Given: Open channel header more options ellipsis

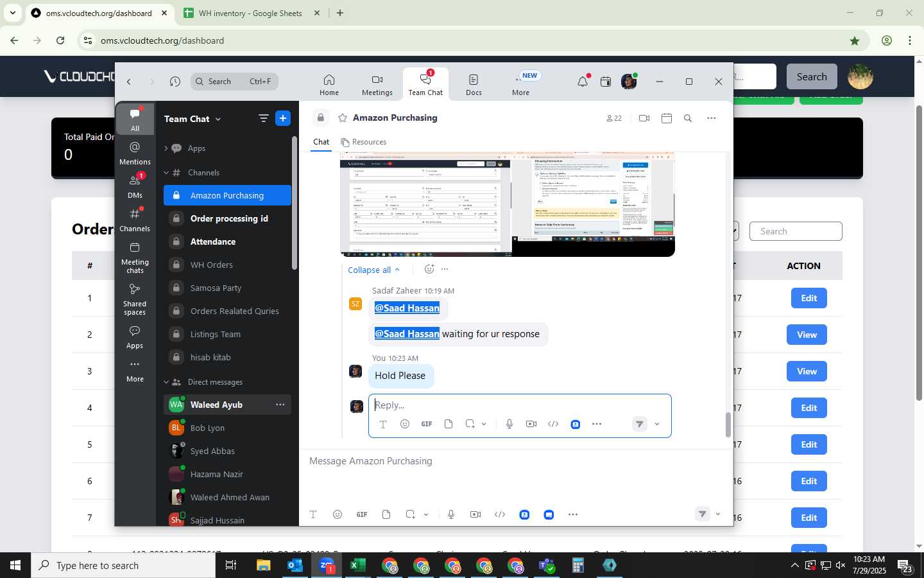Looking at the screenshot, I should (x=711, y=118).
